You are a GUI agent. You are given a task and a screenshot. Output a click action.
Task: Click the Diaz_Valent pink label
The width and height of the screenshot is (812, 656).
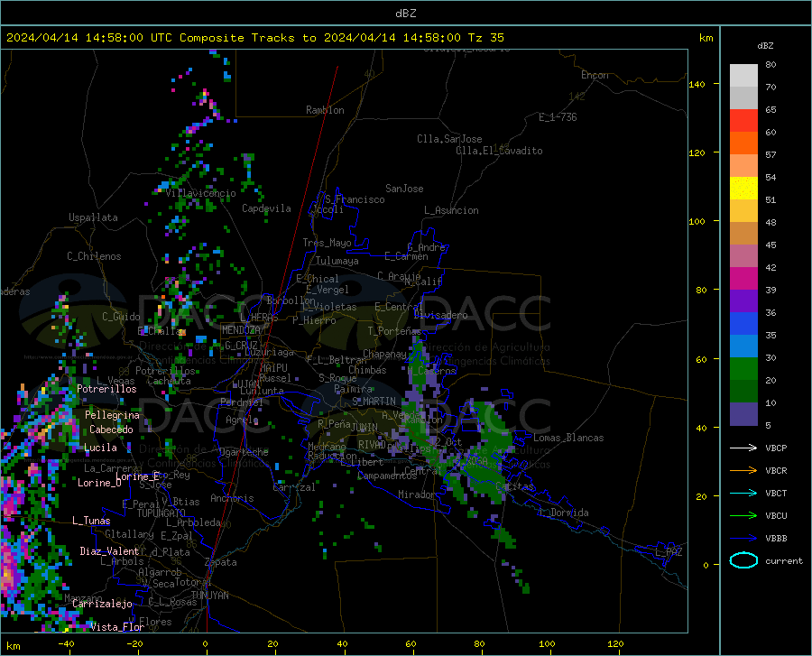[x=109, y=551]
